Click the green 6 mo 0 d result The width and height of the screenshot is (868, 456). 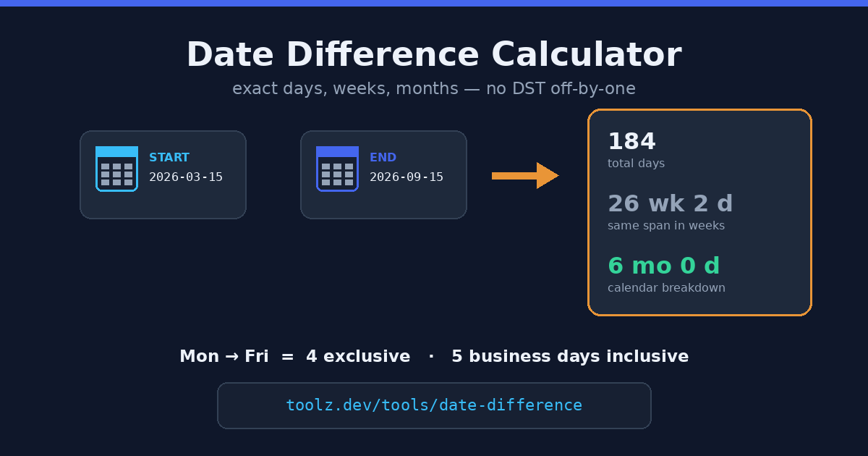[x=664, y=266]
